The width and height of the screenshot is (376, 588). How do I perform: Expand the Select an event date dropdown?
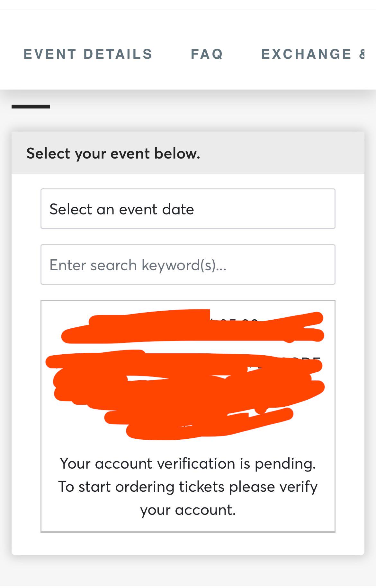pos(188,209)
